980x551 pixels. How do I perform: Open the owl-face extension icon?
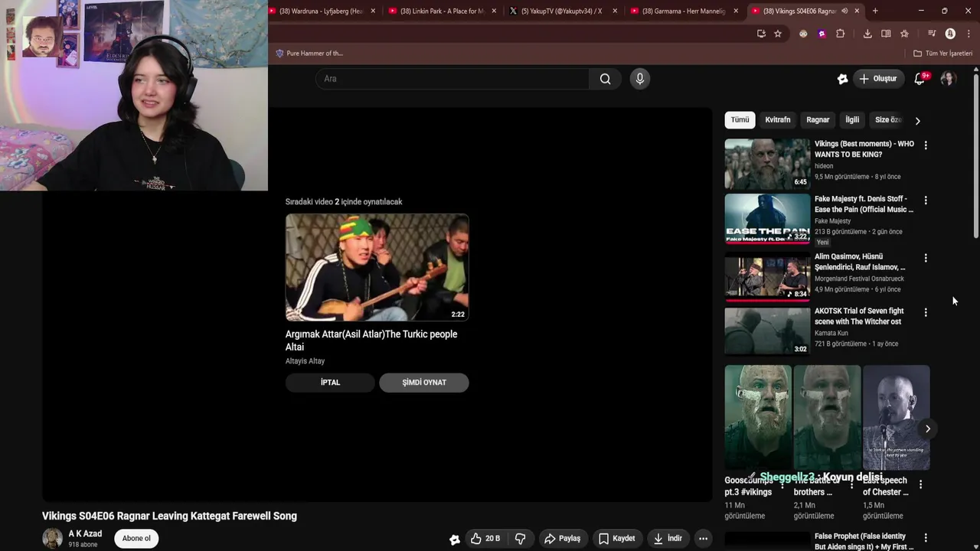coord(803,34)
